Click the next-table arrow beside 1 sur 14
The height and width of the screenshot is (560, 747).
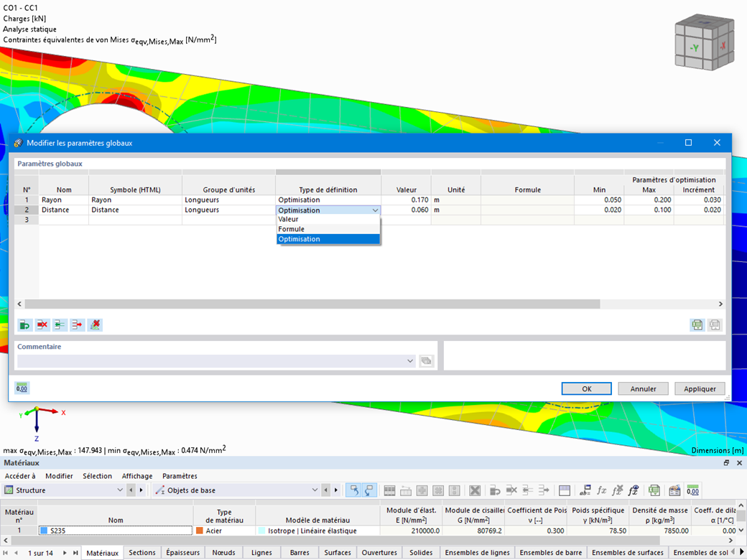[65, 553]
